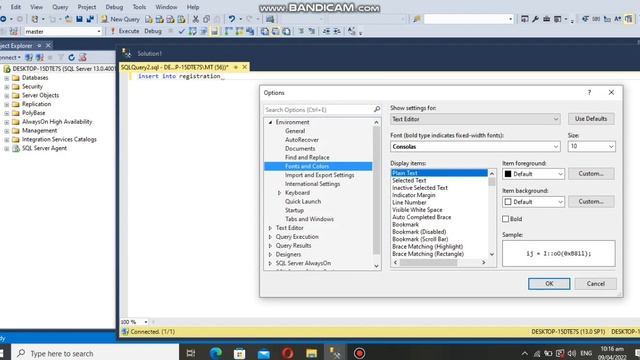Click the Properties wrench icon
Screen dimensions: 640x360
tap(536, 19)
